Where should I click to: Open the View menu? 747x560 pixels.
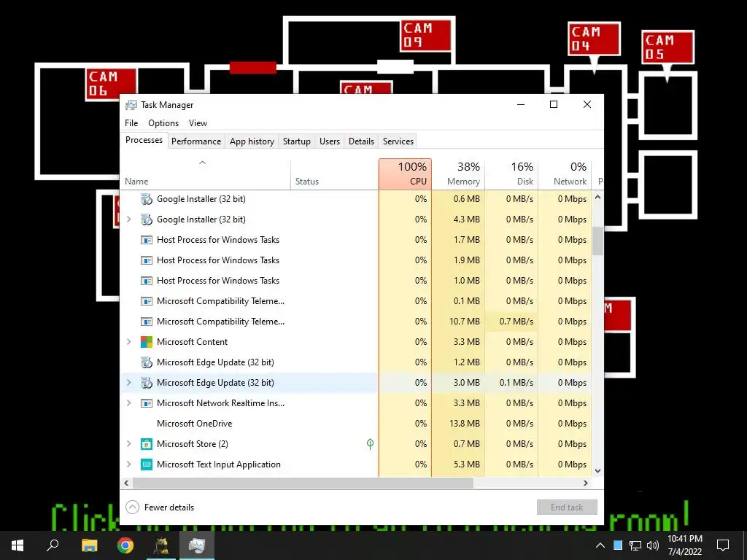[x=198, y=122]
